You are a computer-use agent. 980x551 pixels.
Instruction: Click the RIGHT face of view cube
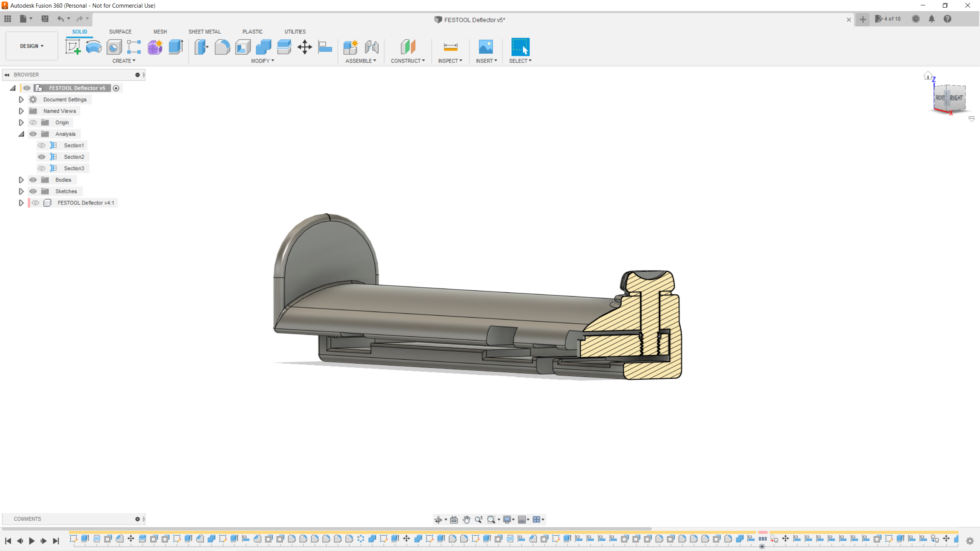(x=956, y=98)
